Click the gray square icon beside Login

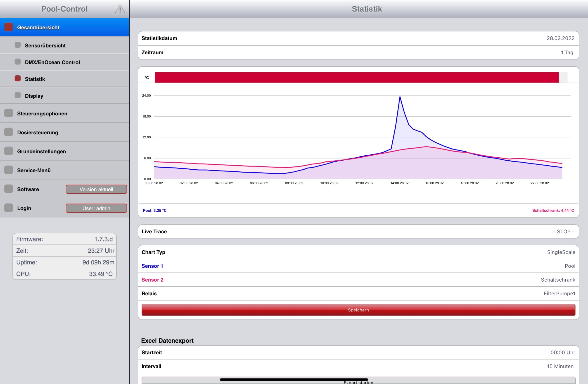[x=9, y=208]
